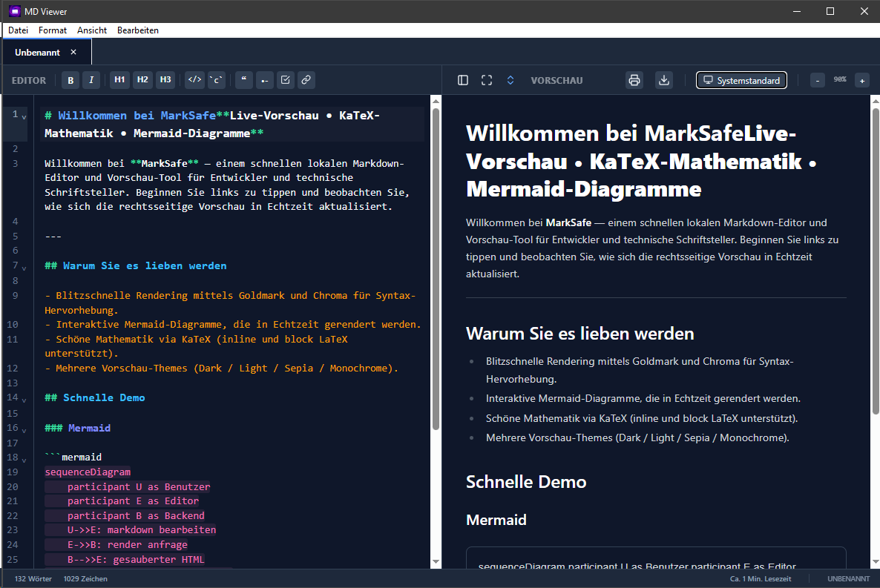This screenshot has width=880, height=588.
Task: Open the Datei menu
Action: [18, 30]
